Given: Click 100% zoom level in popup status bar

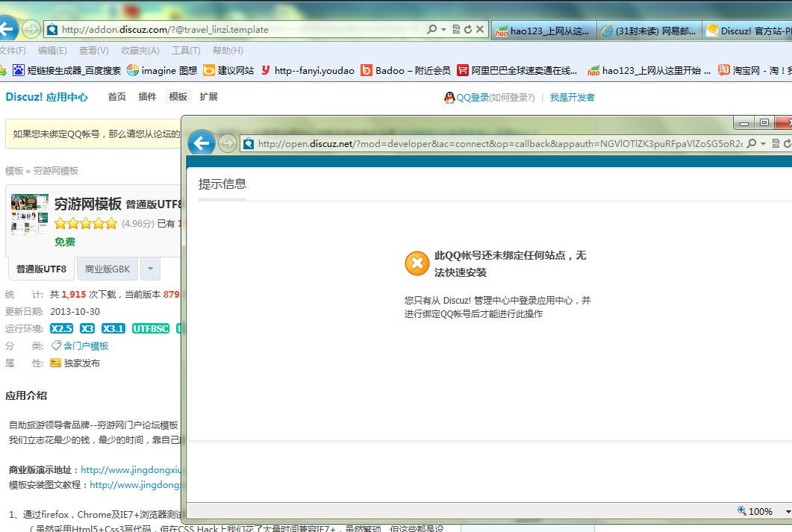Looking at the screenshot, I should (760, 511).
